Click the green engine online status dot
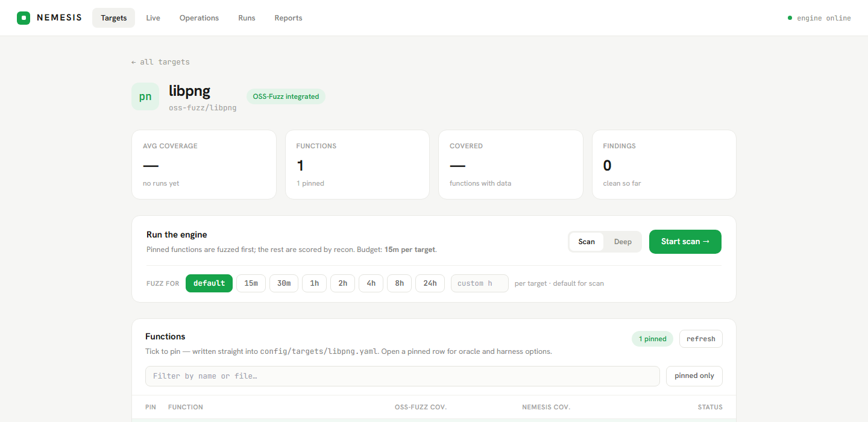The width and height of the screenshot is (868, 422). (x=790, y=18)
